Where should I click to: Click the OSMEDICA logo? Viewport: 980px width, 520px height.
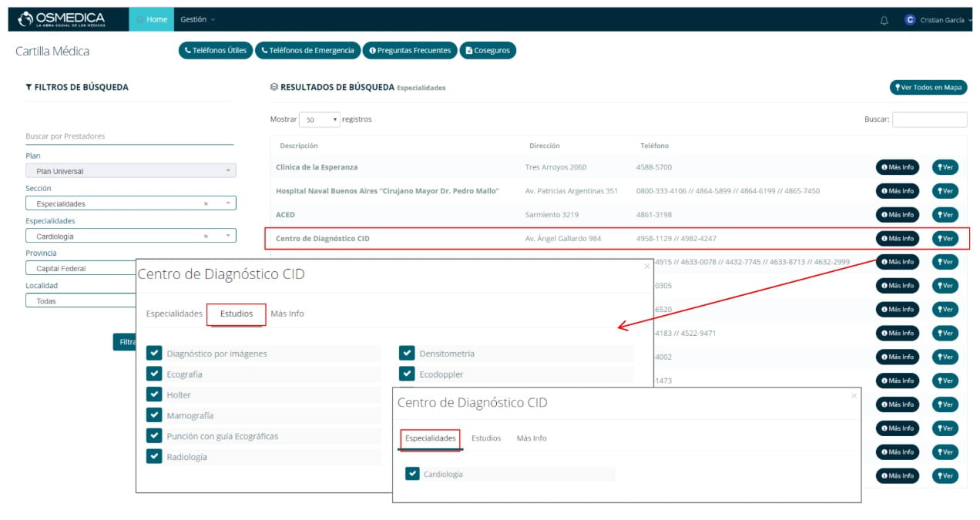(62, 19)
